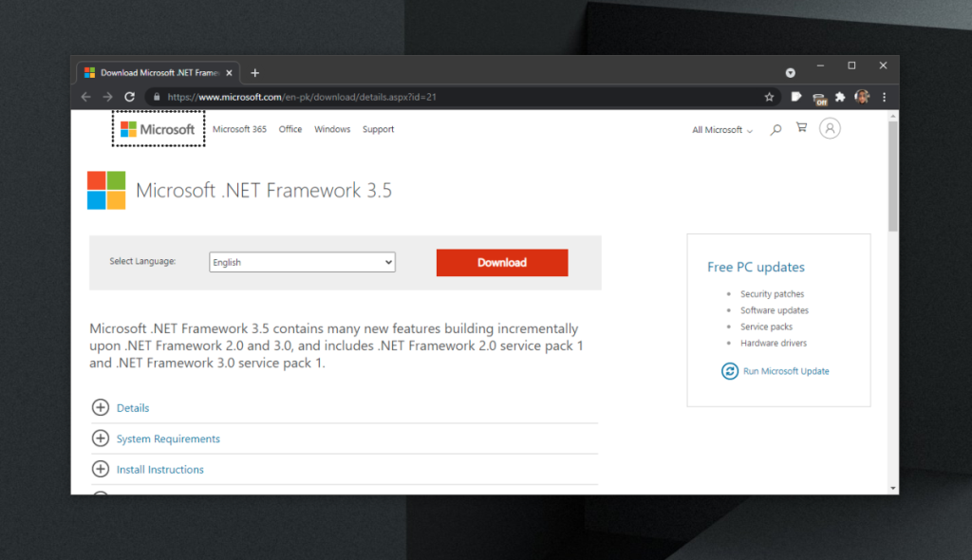972x560 pixels.
Task: Open the shopping cart icon
Action: pos(800,128)
